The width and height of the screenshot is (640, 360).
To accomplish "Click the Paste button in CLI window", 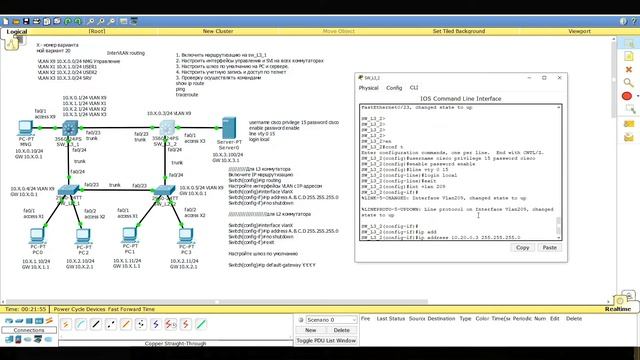I will [x=549, y=247].
